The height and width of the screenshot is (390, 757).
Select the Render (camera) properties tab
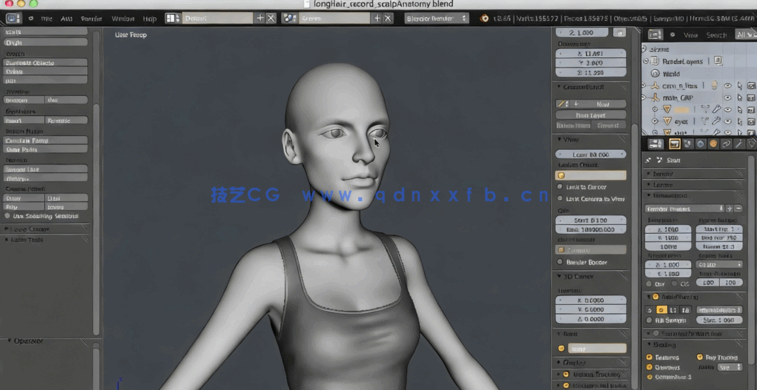coord(675,144)
